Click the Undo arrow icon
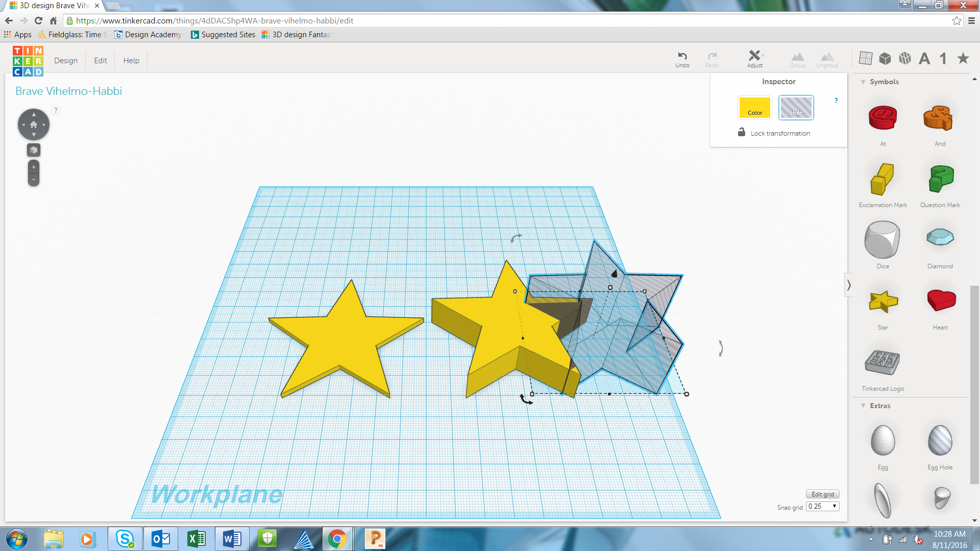Viewport: 980px width, 551px height. pyautogui.click(x=682, y=56)
